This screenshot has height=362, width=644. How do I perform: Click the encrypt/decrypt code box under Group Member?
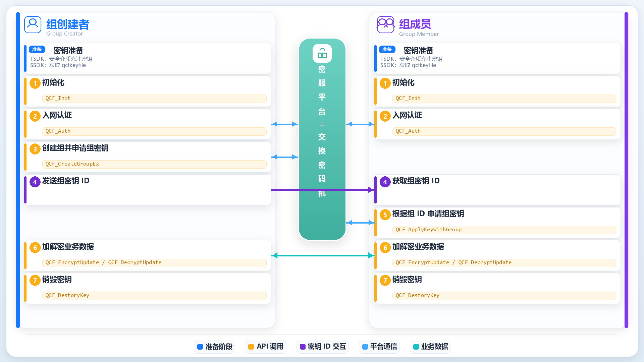click(504, 262)
